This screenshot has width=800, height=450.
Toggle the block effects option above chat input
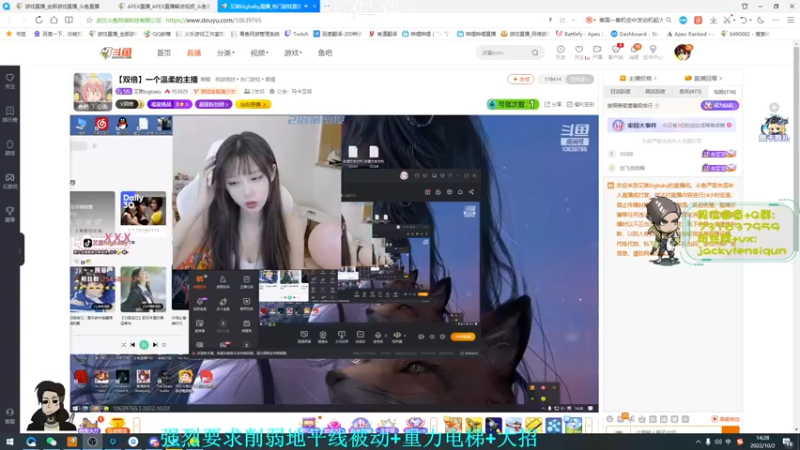[x=726, y=419]
